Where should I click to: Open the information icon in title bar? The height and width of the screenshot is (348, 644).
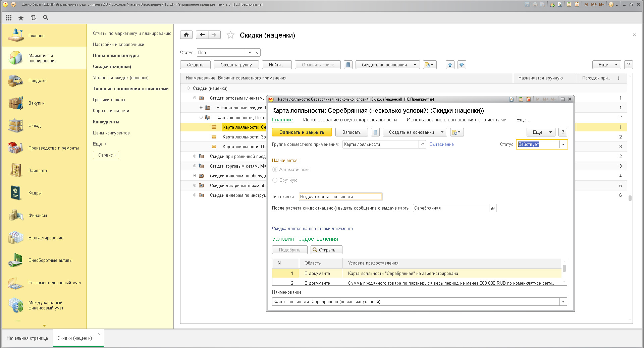[611, 4]
